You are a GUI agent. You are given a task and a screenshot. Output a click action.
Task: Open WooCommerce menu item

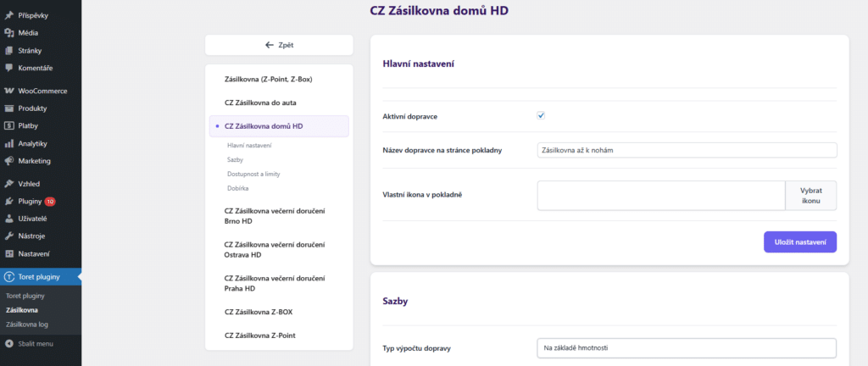click(41, 91)
